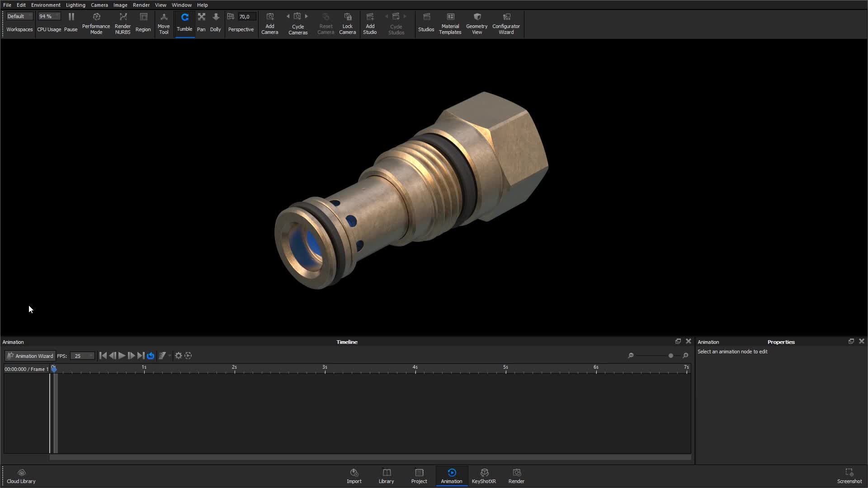Screen dimensions: 868x488
Task: Toggle loop playback in the timeline
Action: point(151,356)
